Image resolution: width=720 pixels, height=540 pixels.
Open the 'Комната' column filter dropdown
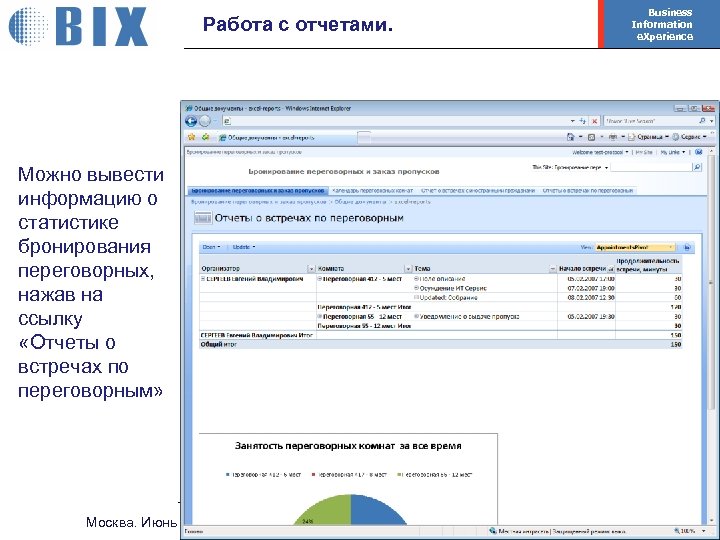click(408, 269)
